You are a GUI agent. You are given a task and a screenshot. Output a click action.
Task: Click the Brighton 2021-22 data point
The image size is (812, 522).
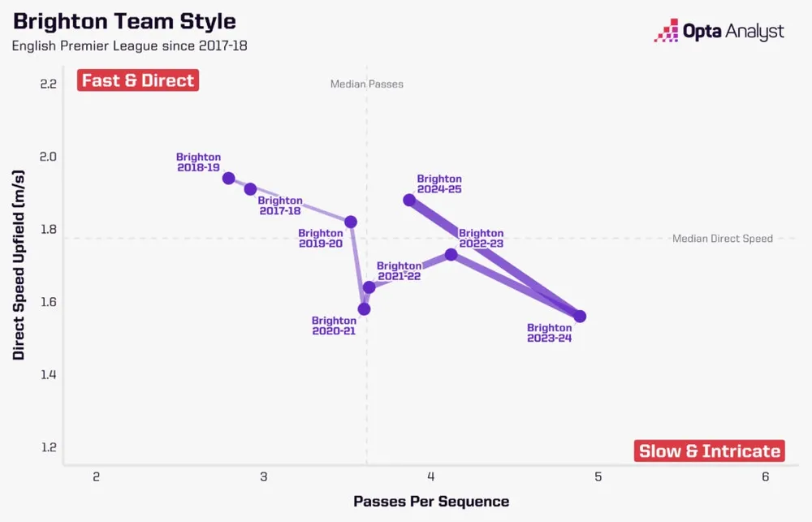(x=369, y=287)
